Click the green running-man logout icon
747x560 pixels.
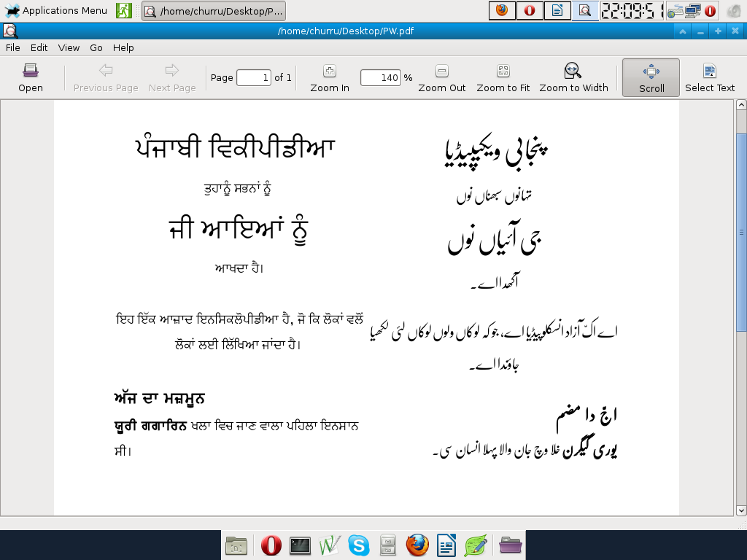click(x=124, y=10)
